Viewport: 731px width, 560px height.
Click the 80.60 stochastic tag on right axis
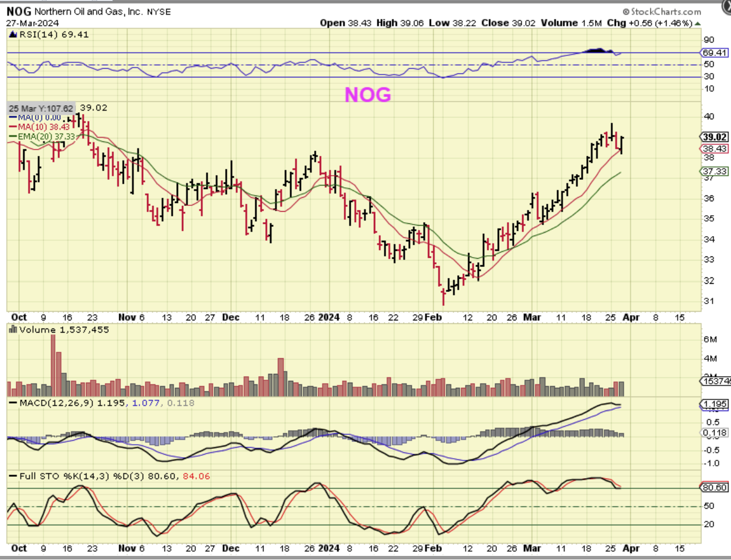[x=715, y=488]
